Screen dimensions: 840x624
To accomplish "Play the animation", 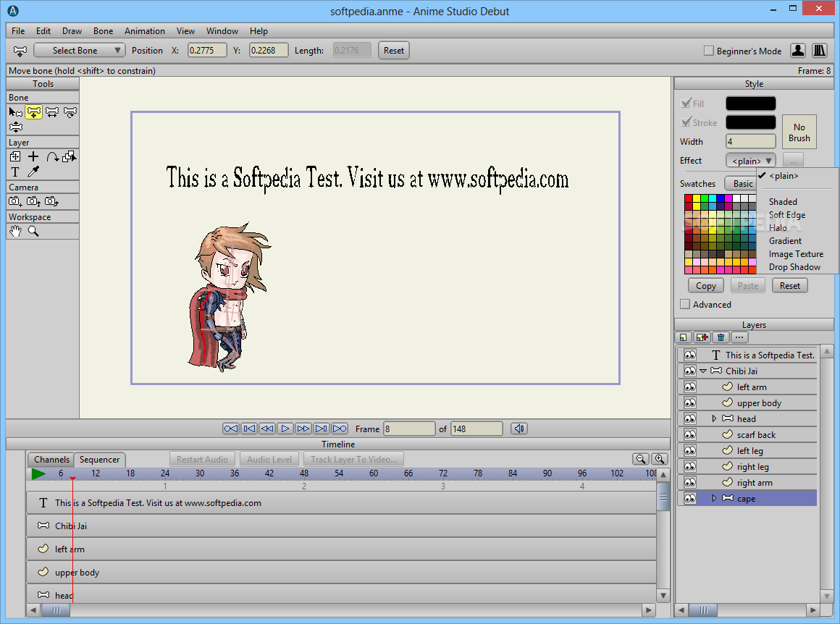I will pos(285,429).
